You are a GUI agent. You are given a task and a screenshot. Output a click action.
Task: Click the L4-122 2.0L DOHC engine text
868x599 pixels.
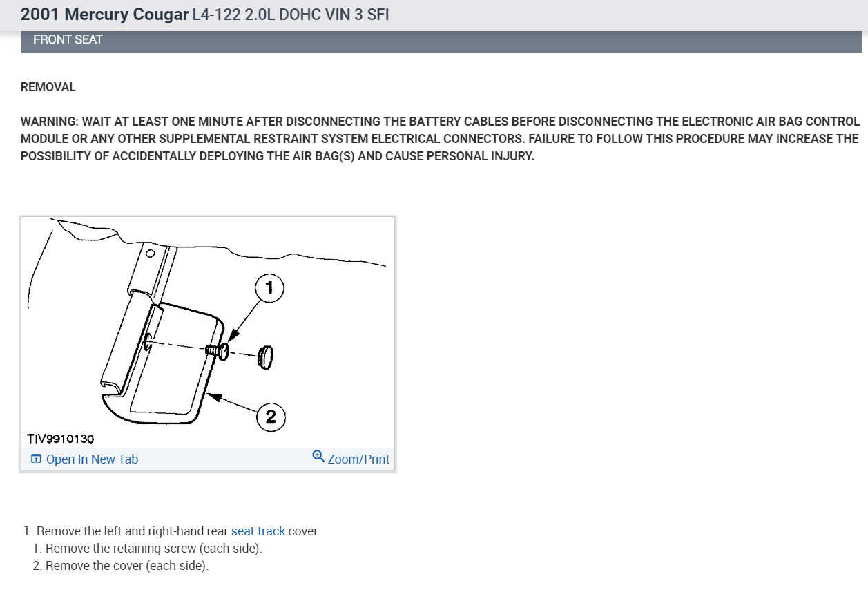pos(291,14)
